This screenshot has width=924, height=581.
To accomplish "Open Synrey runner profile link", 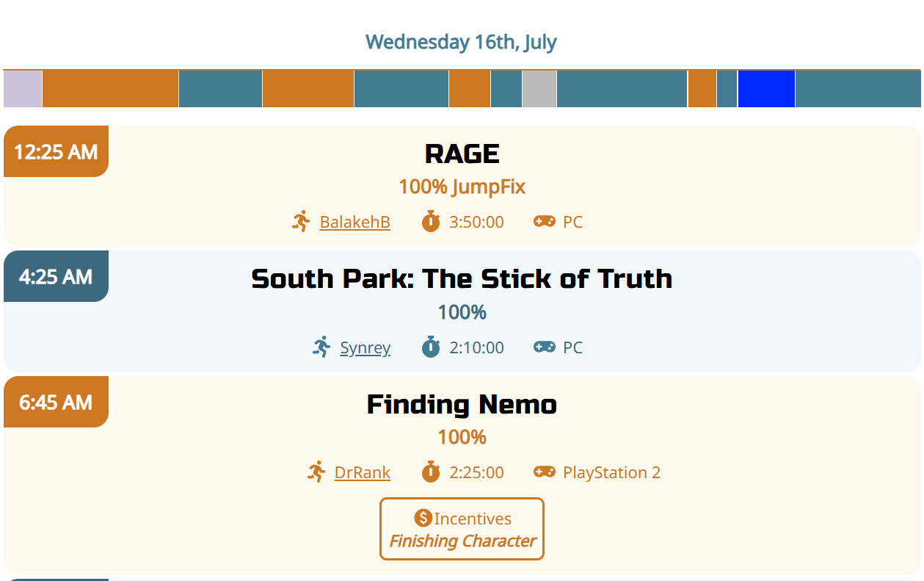I will 365,347.
